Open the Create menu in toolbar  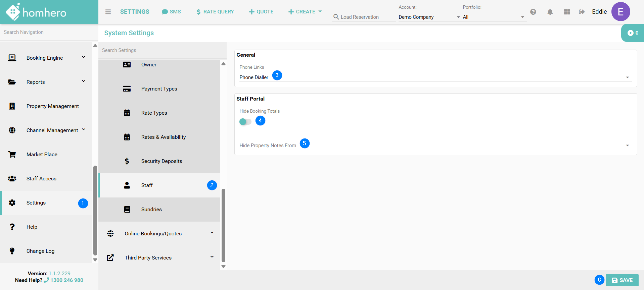305,12
